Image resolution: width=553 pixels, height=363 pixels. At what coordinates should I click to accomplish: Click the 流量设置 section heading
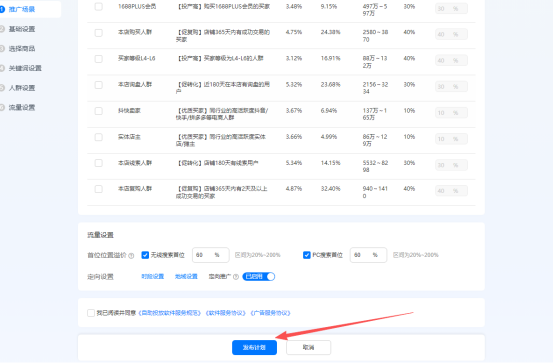(x=101, y=235)
